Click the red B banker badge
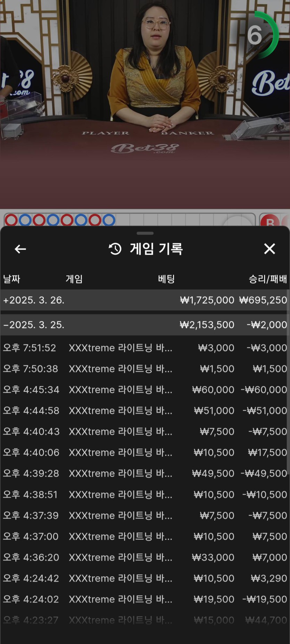This screenshot has width=290, height=644. pyautogui.click(x=270, y=221)
